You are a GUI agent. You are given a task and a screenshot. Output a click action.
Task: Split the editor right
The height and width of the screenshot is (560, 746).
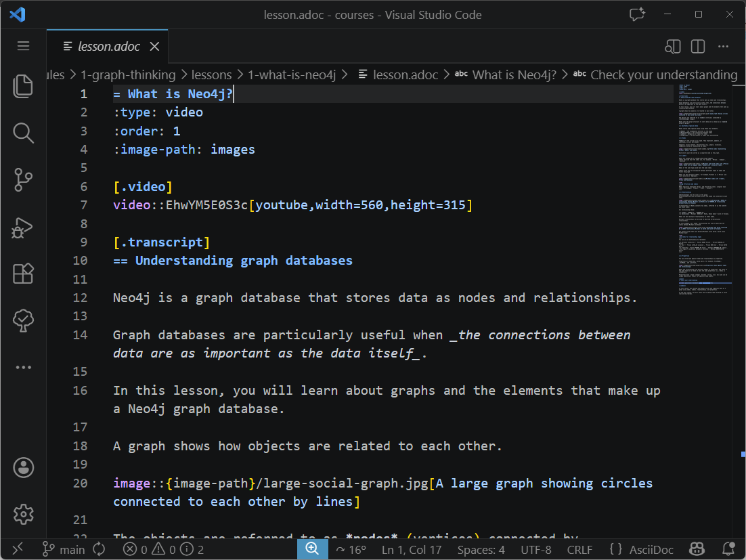(698, 47)
